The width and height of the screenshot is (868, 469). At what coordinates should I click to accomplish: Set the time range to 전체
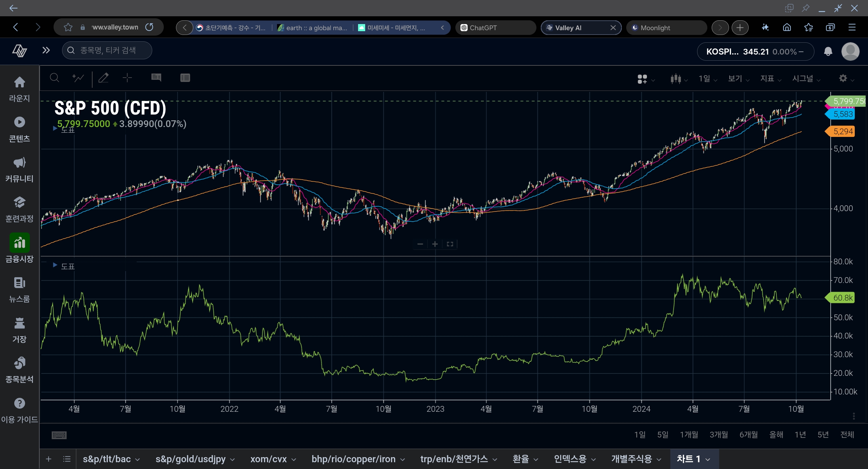[x=847, y=435]
